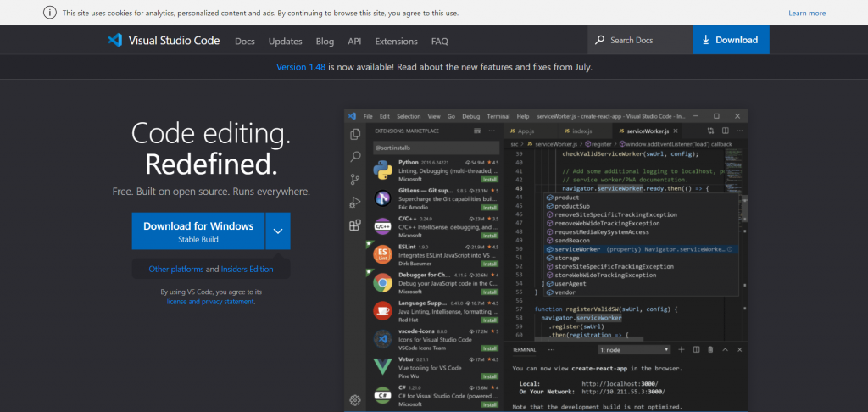The image size is (868, 412).
Task: Click Install button for GitLens extension
Action: click(x=489, y=207)
